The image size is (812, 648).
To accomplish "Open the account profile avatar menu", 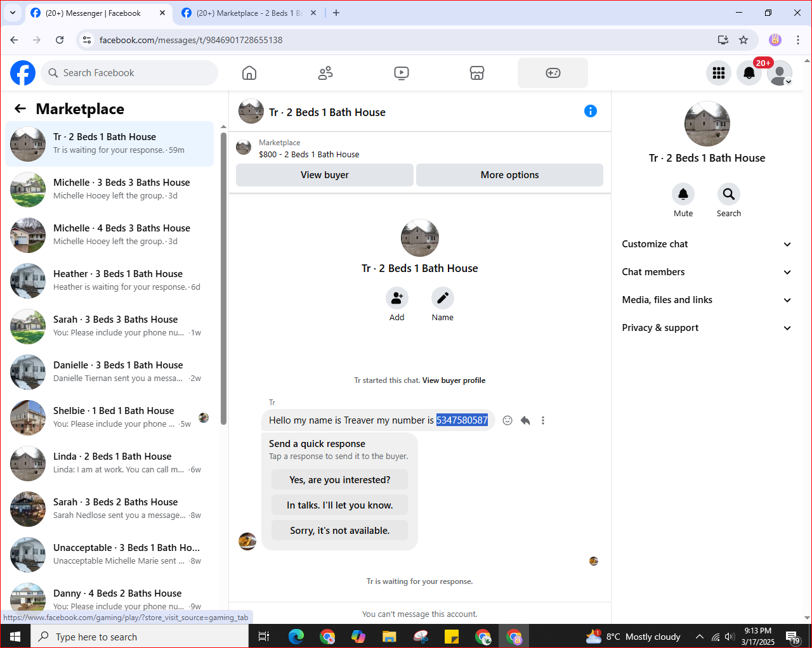I will 780,73.
